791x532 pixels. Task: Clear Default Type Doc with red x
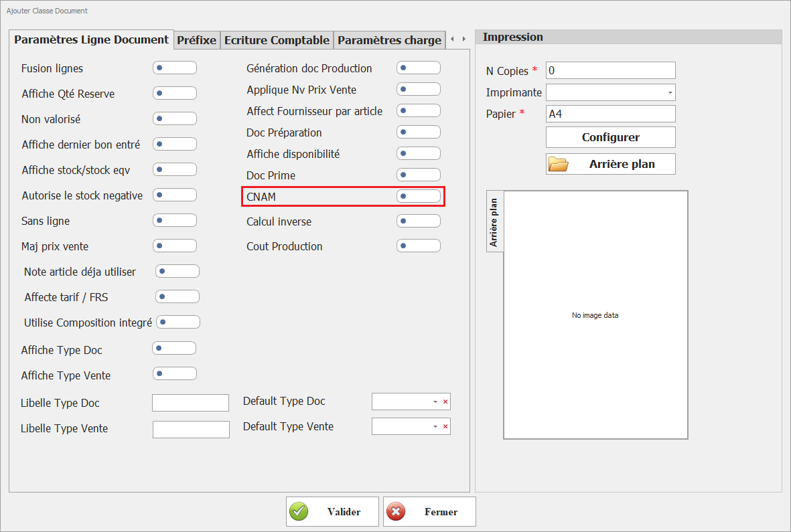[445, 402]
